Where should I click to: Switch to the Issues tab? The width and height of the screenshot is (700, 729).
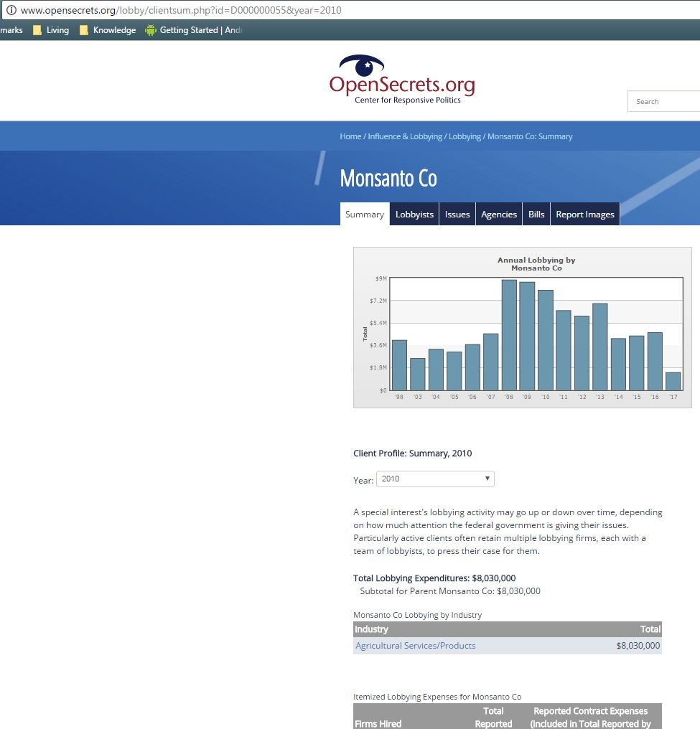click(457, 215)
